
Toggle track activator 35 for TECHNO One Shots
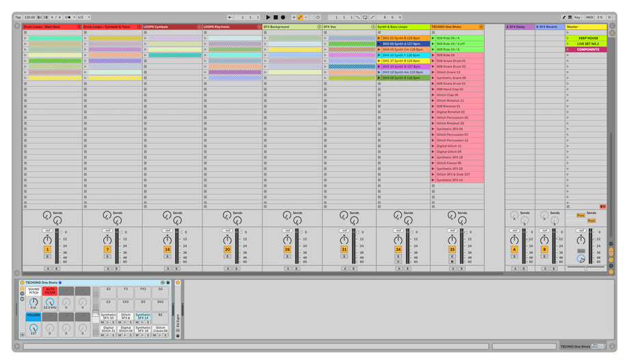coord(452,249)
